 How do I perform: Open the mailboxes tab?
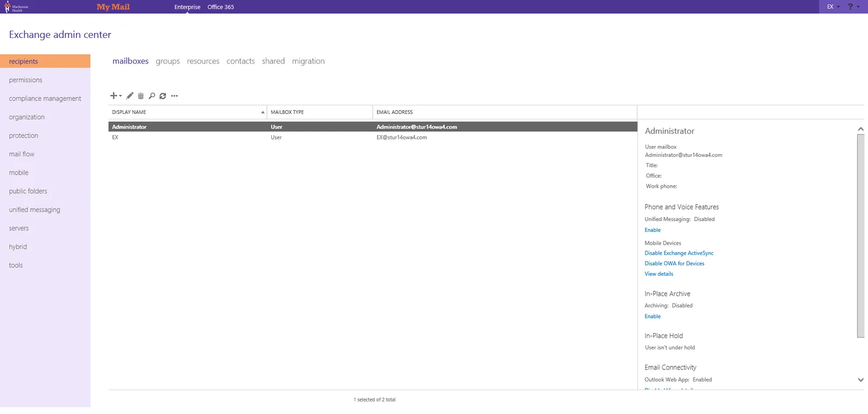point(130,61)
